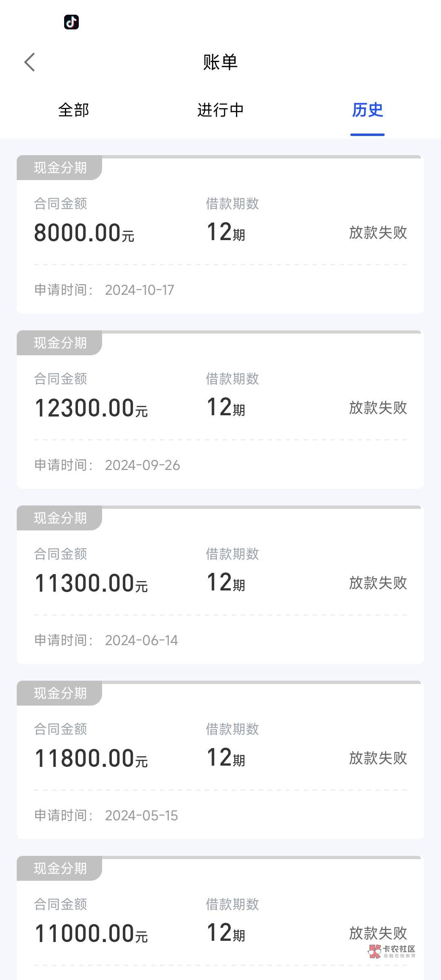Screen dimensions: 441x980
Task: Tap the back arrow icon
Action: pyautogui.click(x=30, y=62)
